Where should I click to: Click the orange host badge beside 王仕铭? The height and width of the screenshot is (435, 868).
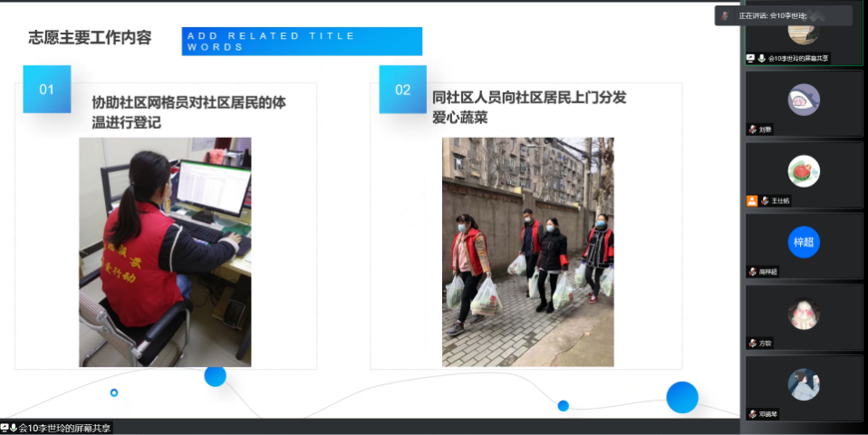tap(752, 200)
